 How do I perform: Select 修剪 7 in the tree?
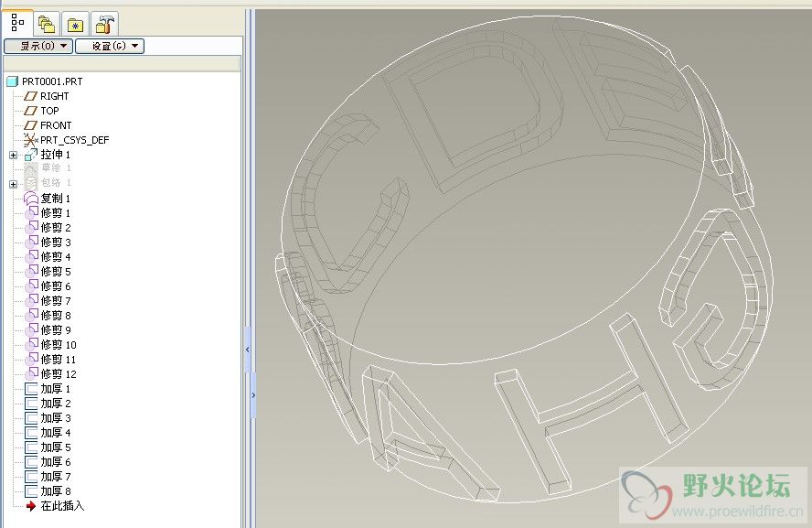pyautogui.click(x=56, y=300)
